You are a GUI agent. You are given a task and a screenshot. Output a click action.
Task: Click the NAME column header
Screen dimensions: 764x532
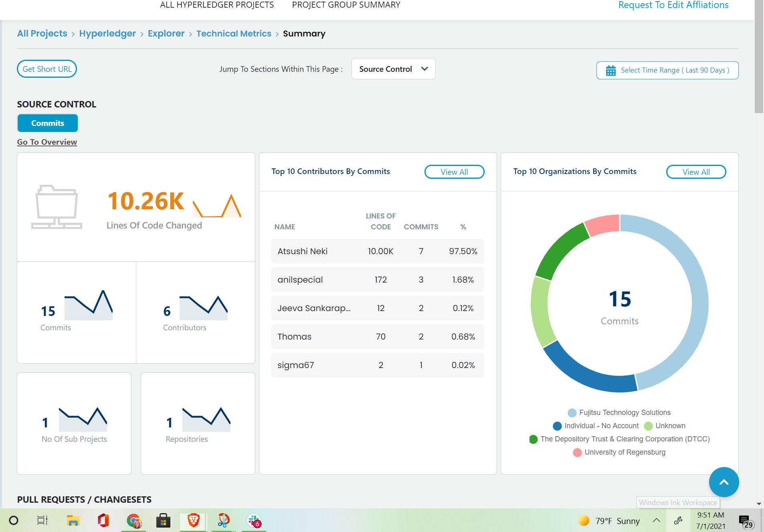285,227
